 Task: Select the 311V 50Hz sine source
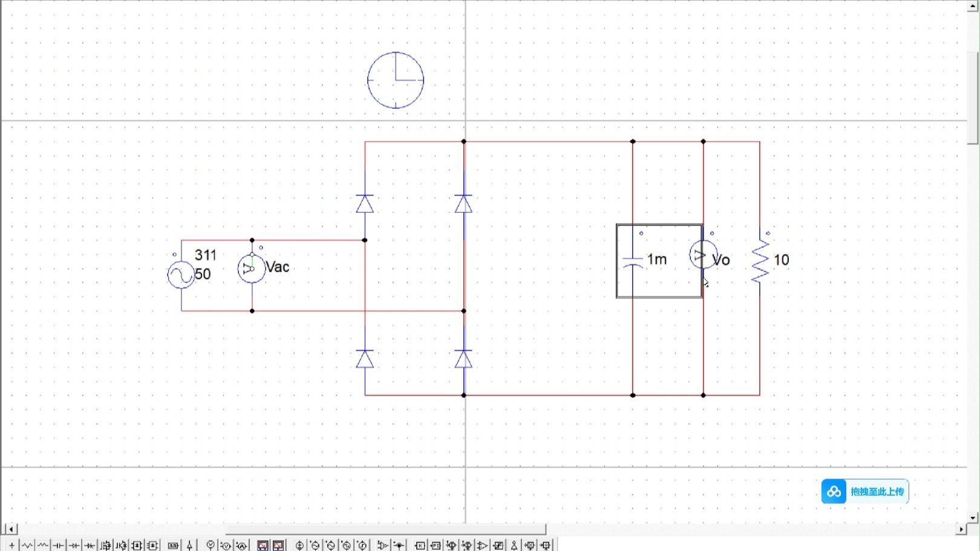point(181,275)
